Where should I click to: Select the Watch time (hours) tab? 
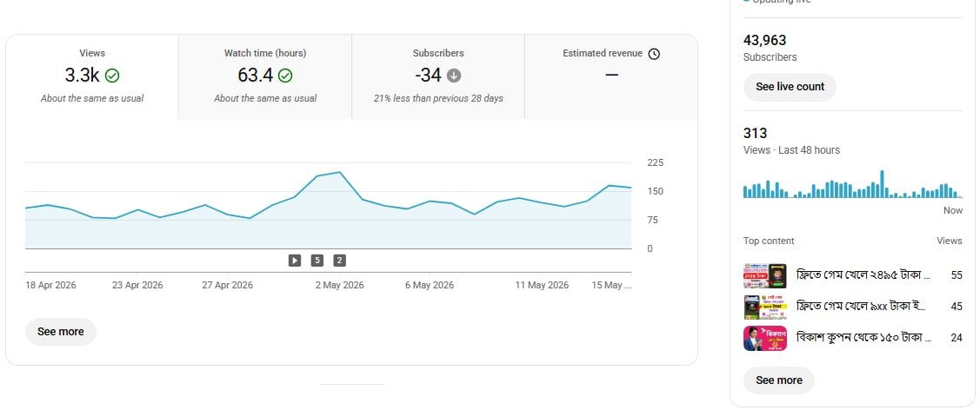point(265,76)
